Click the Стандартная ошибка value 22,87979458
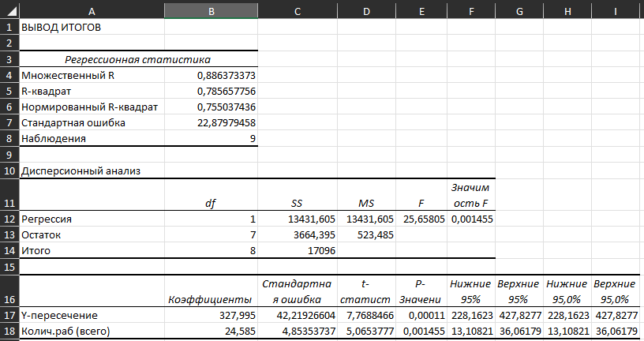This screenshot has height=341, width=644. (x=211, y=122)
